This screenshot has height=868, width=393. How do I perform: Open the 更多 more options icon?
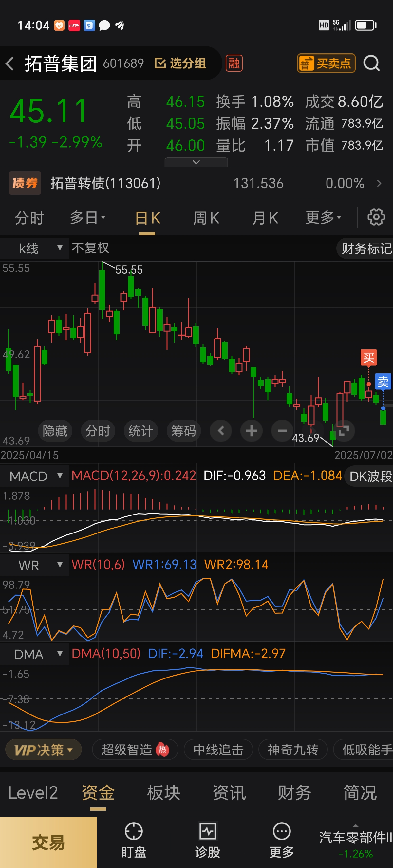pyautogui.click(x=281, y=841)
